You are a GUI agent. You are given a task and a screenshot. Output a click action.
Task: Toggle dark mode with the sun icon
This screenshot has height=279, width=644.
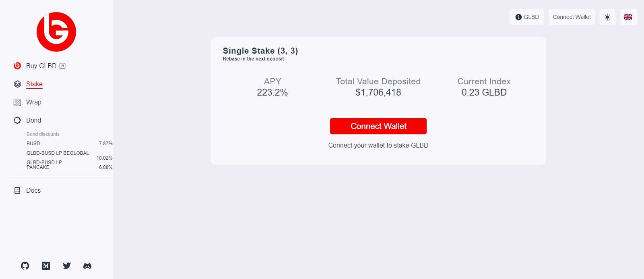tap(608, 17)
